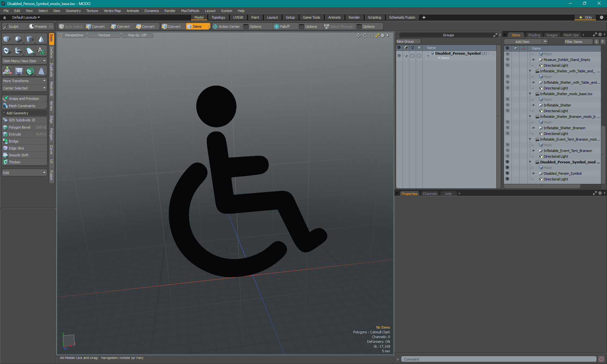Select the Cone primitive tool

tap(41, 39)
